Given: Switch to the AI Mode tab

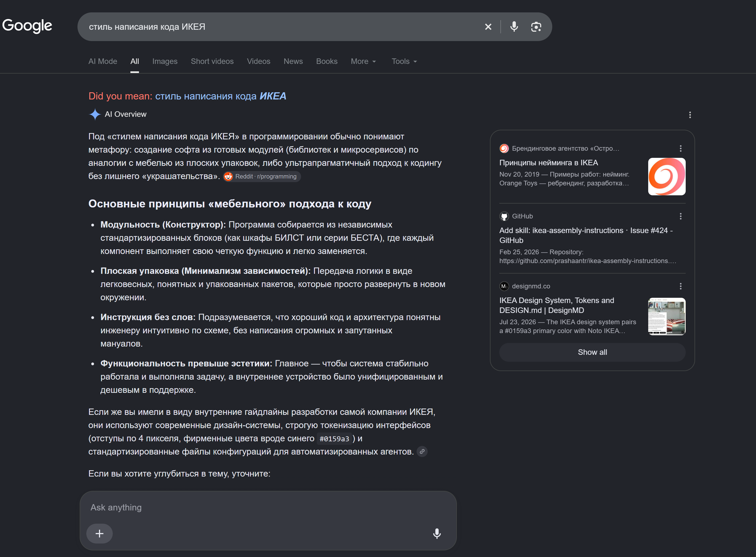Looking at the screenshot, I should tap(103, 61).
